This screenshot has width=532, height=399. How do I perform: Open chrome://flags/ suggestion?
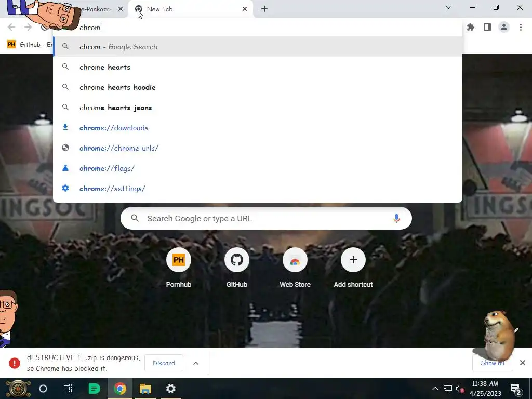[258, 168]
